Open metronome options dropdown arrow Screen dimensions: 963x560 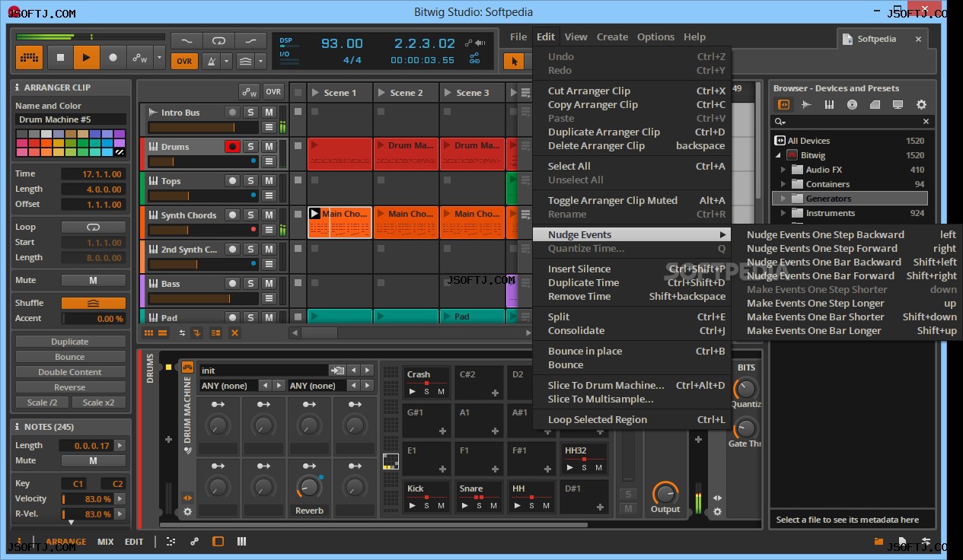[226, 61]
